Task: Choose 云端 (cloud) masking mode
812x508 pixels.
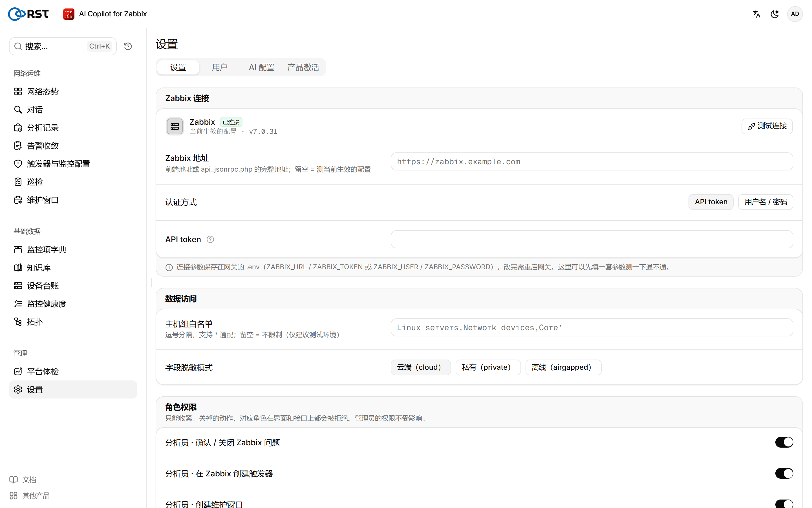Action: click(421, 367)
